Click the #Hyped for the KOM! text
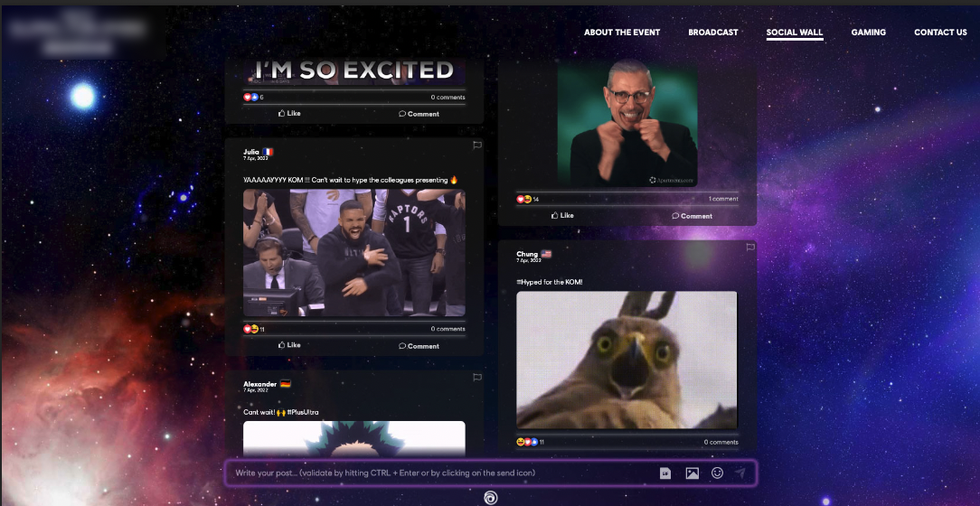980x506 pixels. click(x=550, y=282)
